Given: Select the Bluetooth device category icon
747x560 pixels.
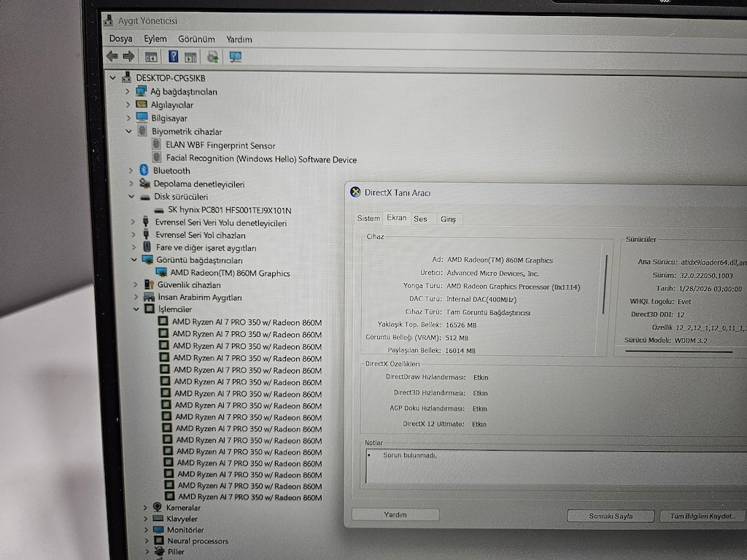Looking at the screenshot, I should 144,170.
